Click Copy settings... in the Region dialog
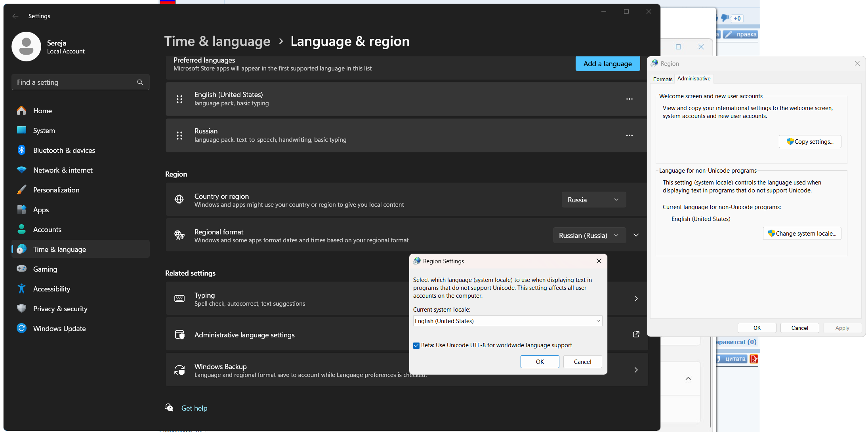The height and width of the screenshot is (432, 868). 810,142
